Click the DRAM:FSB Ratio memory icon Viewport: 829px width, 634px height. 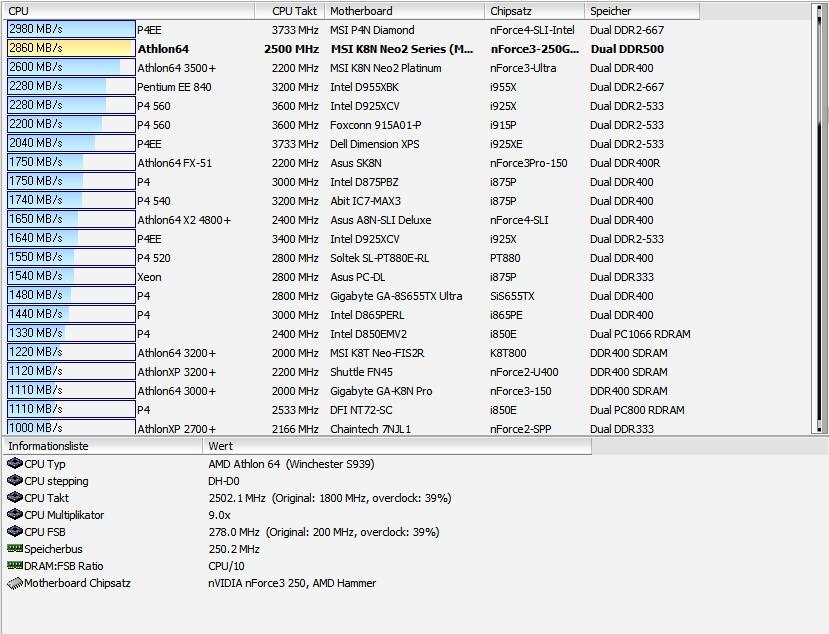click(x=14, y=566)
